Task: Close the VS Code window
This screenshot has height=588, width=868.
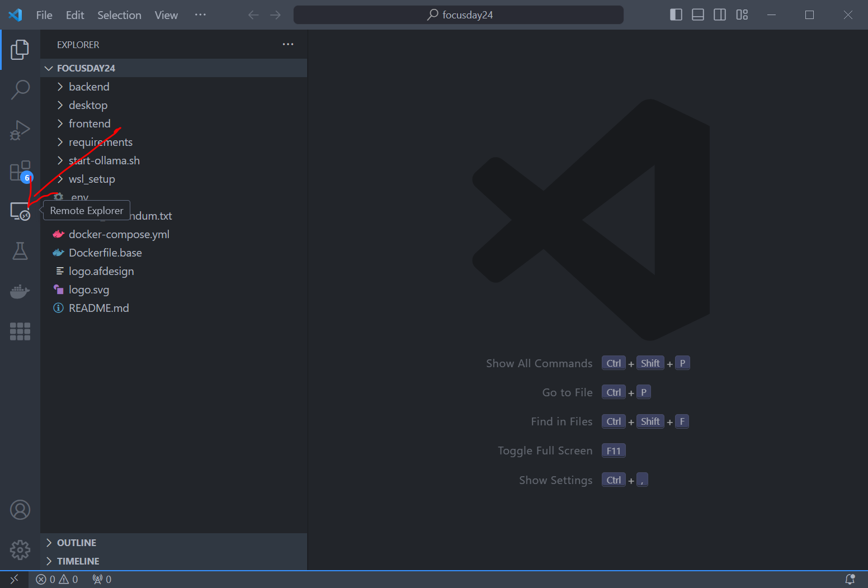Action: (x=848, y=15)
